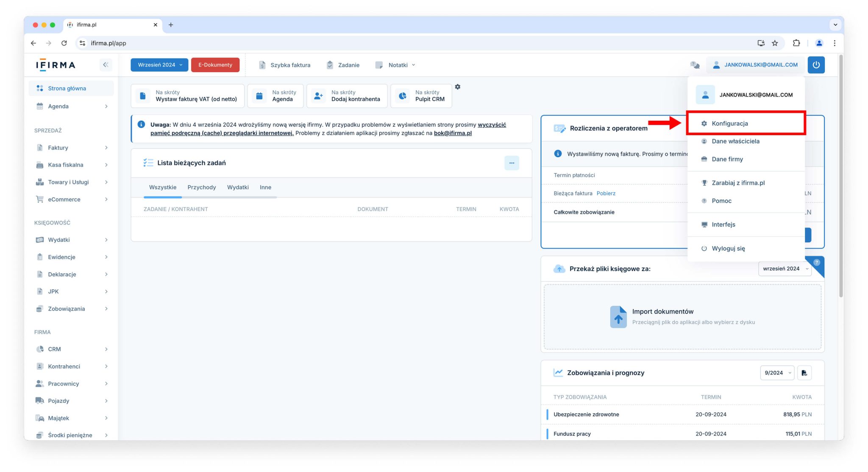Click the blue power logout icon button
Viewport: 868px width, 472px height.
point(816,65)
